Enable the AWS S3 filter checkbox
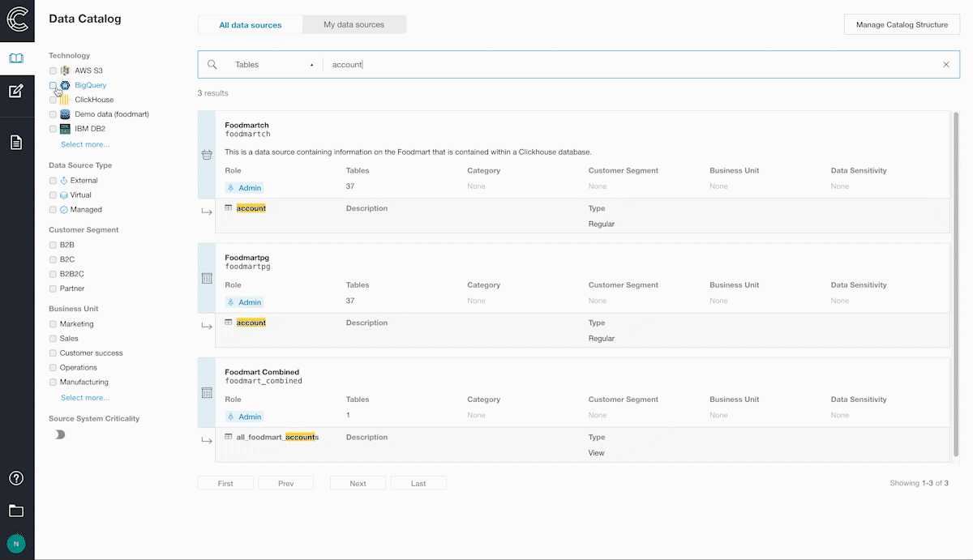 pyautogui.click(x=54, y=71)
